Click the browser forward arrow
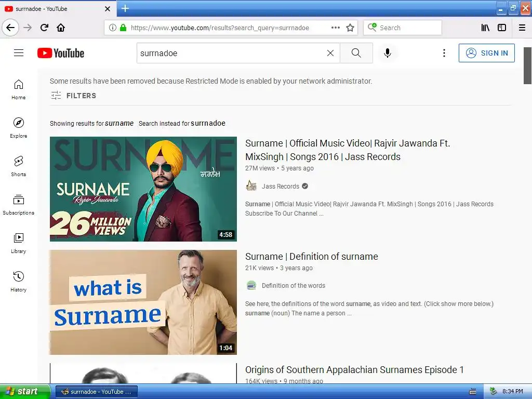Screen dimensions: 532x399 click(28, 28)
